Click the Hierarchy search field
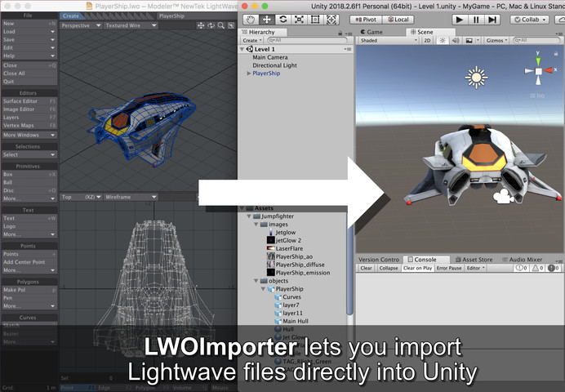Image resolution: width=565 pixels, height=392 pixels. click(x=307, y=40)
